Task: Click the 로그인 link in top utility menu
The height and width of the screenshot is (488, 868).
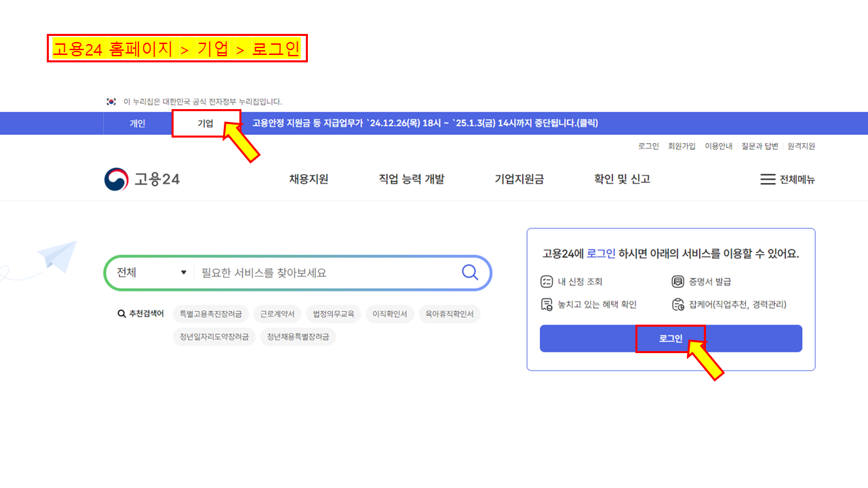Action: coord(648,146)
